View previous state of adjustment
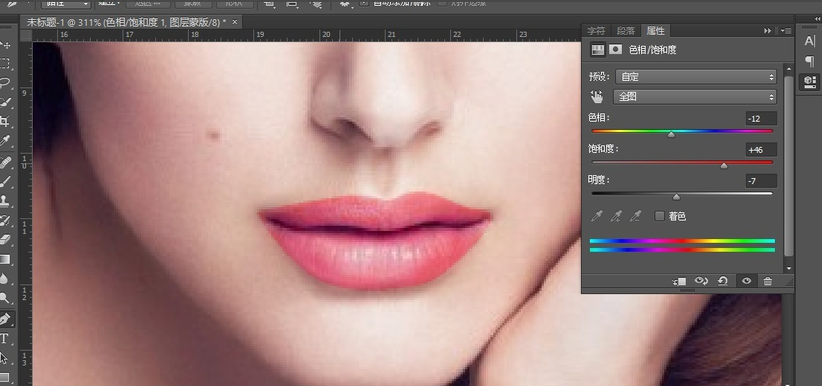The image size is (822, 386). click(x=701, y=281)
